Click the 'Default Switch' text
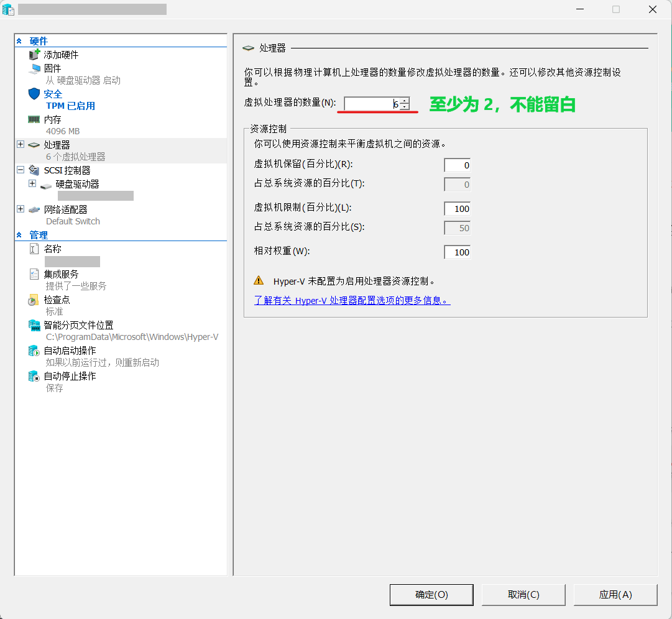The width and height of the screenshot is (672, 619). pyautogui.click(x=73, y=221)
